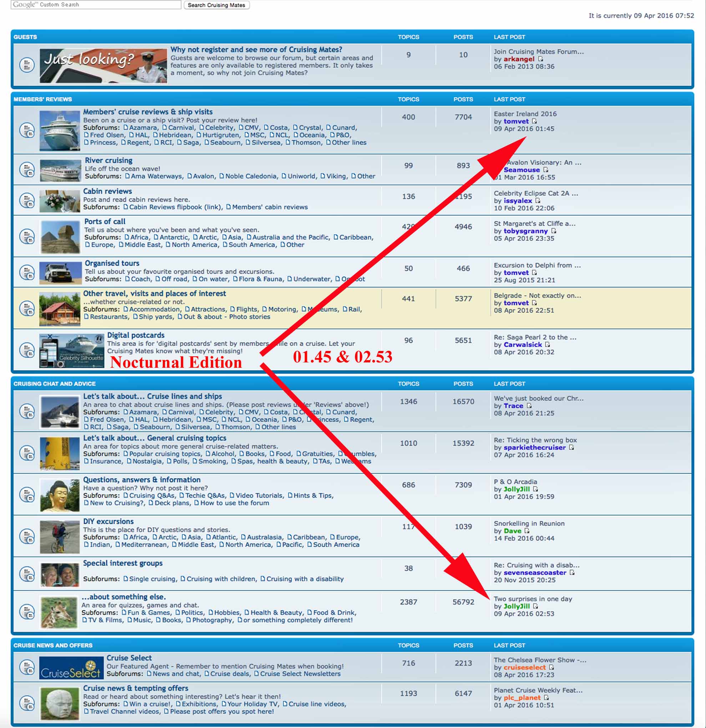706x728 pixels.
Task: Open Why not register and see more link
Action: tap(256, 49)
